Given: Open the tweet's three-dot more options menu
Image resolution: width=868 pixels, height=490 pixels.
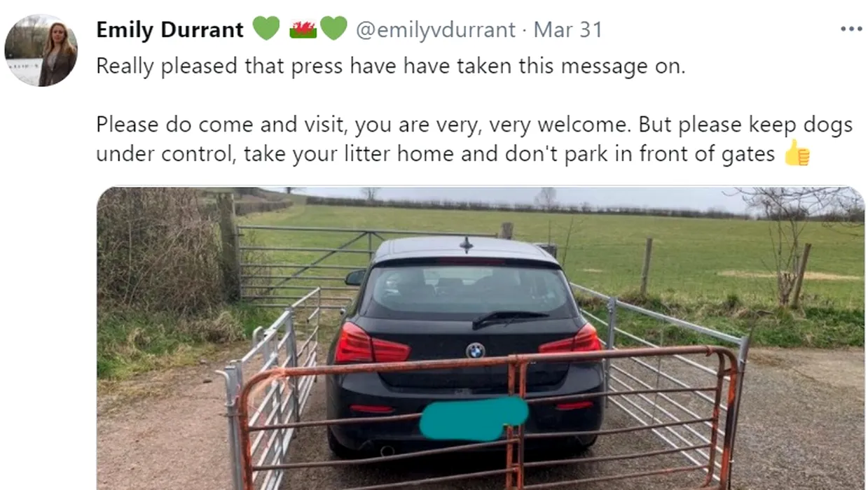Looking at the screenshot, I should tap(850, 29).
